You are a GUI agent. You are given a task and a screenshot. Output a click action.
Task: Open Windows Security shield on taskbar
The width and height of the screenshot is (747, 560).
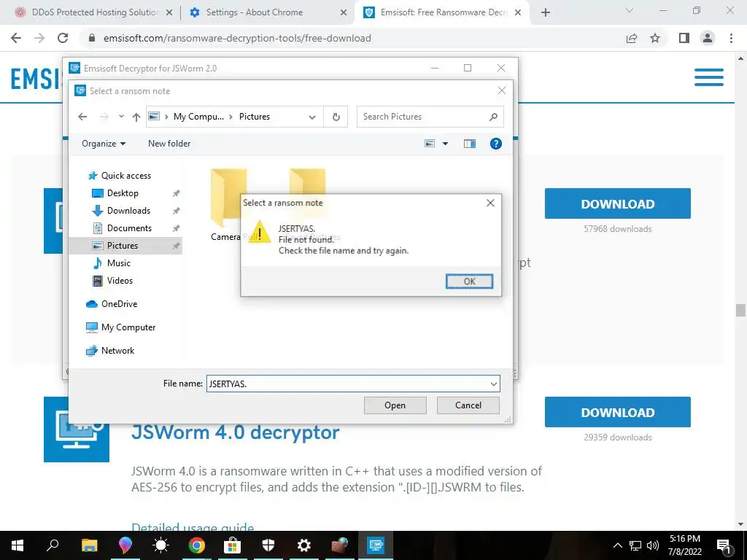[x=268, y=545]
